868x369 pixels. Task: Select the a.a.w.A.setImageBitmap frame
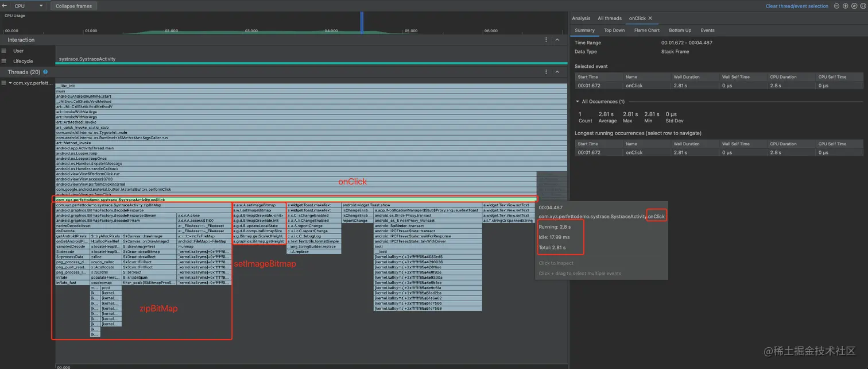click(259, 205)
